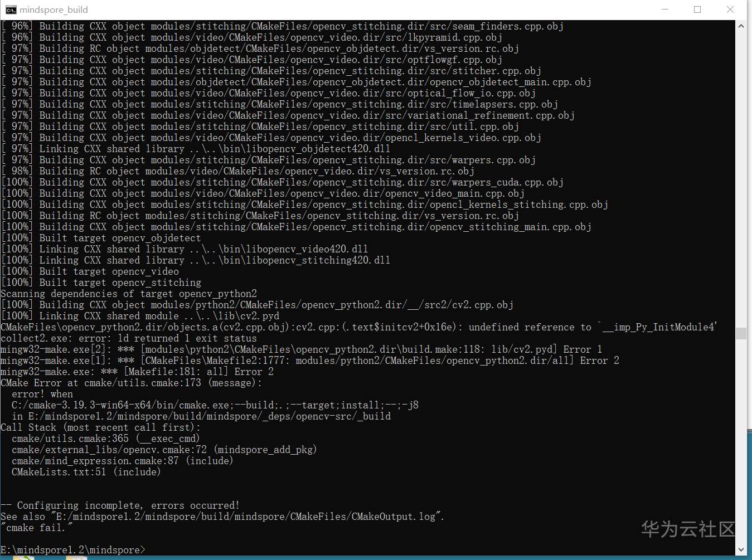
Task: Click the opencv_objdetect_main.cpp.obj line
Action: (x=296, y=82)
